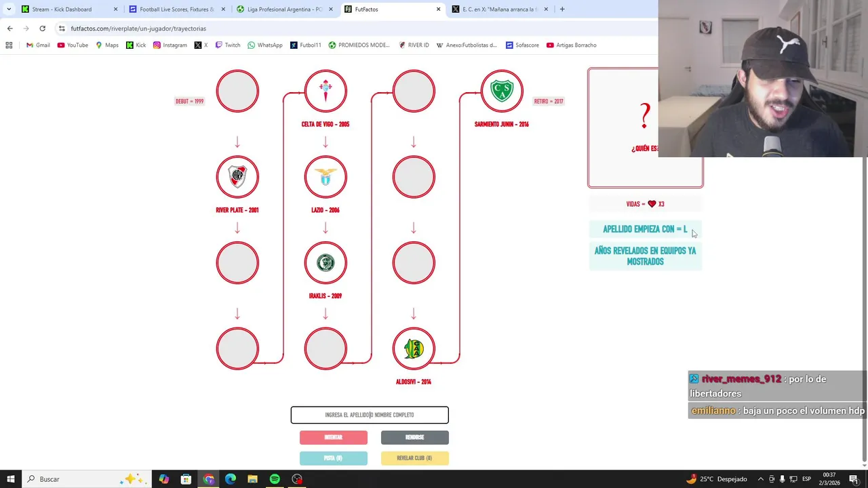Click the River Plate 2001 club crest
Viewport: 868px width, 488px height.
coord(237,177)
